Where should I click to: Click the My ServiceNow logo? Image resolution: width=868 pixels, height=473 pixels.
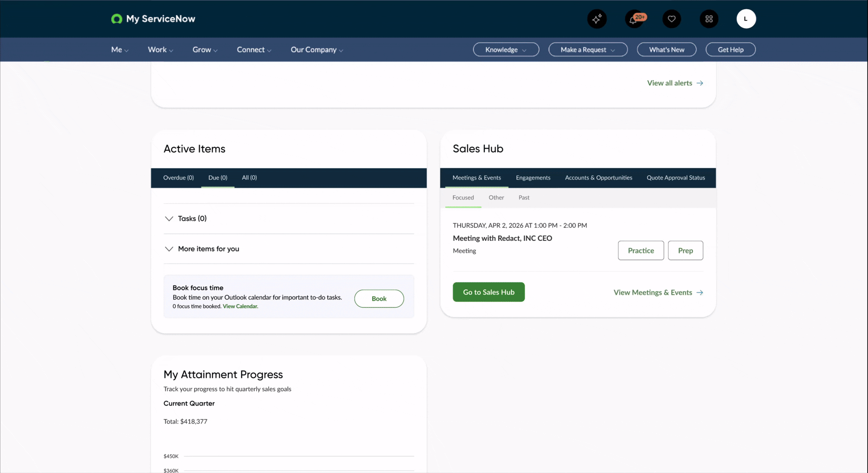pos(153,19)
